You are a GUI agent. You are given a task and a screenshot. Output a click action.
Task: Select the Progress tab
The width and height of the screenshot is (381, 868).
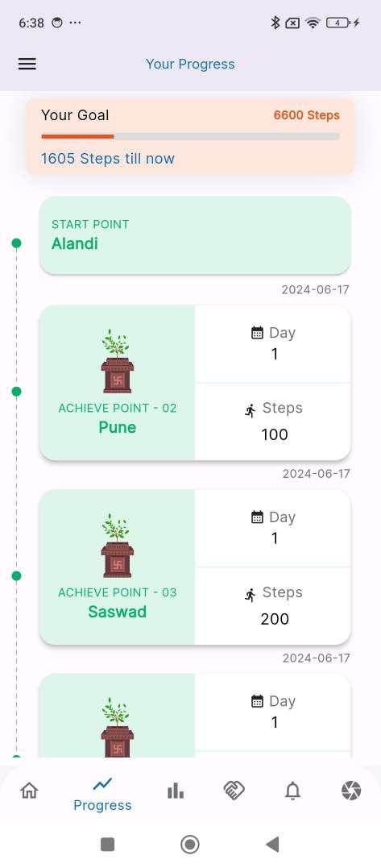102,795
